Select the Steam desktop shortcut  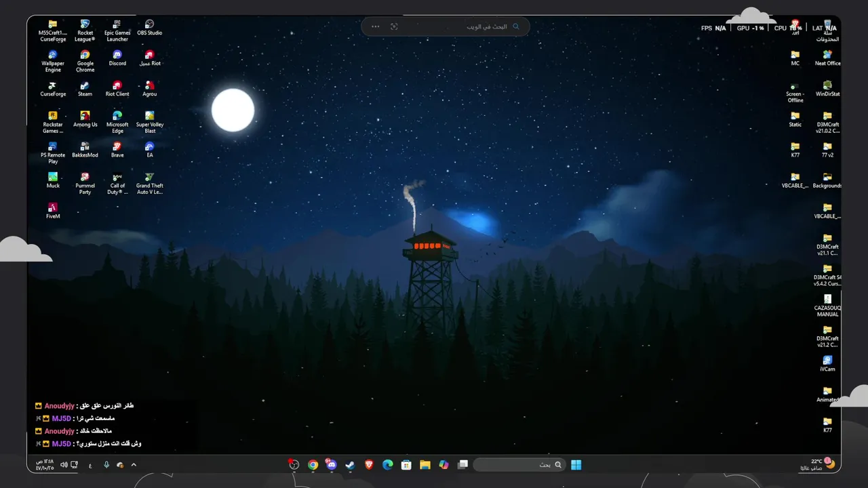tap(85, 89)
